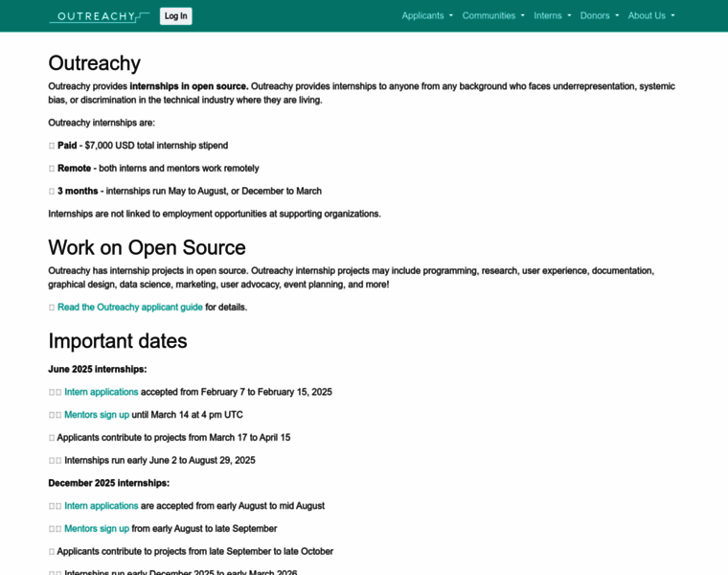Click the December 2025 internships label

pyautogui.click(x=108, y=483)
